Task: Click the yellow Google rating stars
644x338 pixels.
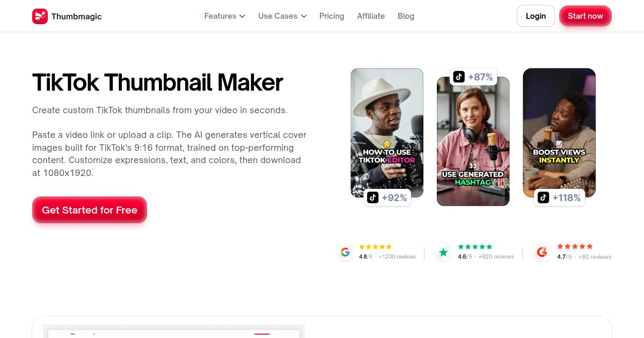Action: (x=375, y=247)
